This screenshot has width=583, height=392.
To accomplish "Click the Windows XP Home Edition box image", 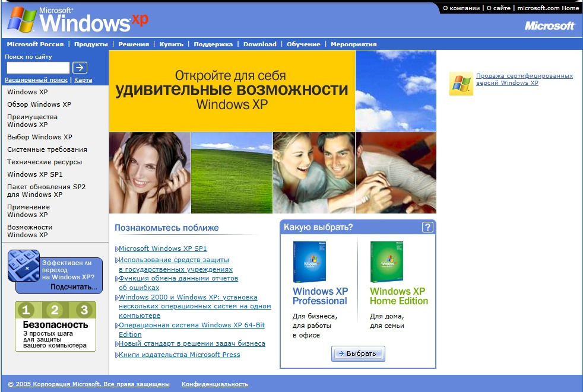I will click(x=386, y=262).
